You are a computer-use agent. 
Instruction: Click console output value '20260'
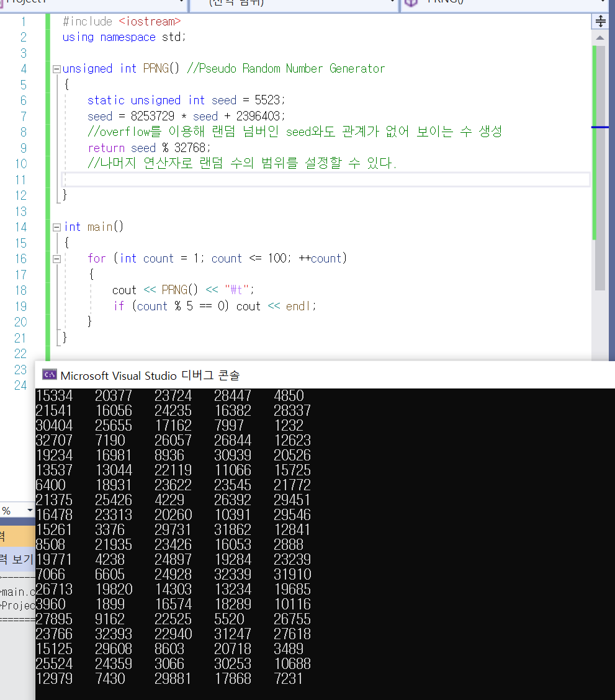coord(173,514)
